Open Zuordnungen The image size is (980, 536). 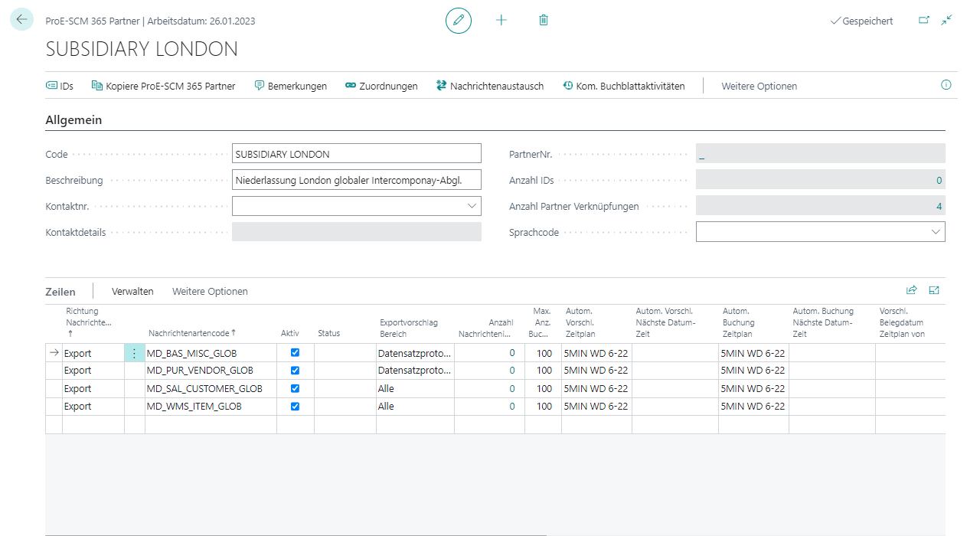(x=381, y=86)
